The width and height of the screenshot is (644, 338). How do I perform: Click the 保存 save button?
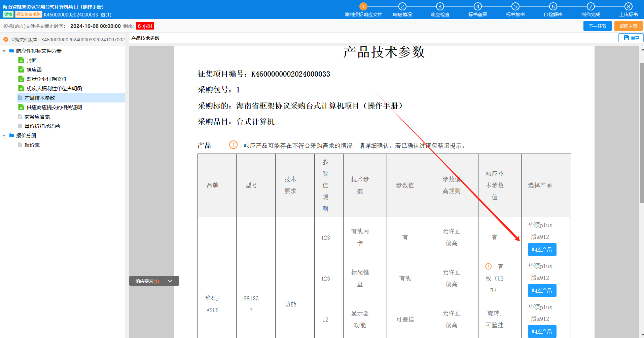[631, 38]
